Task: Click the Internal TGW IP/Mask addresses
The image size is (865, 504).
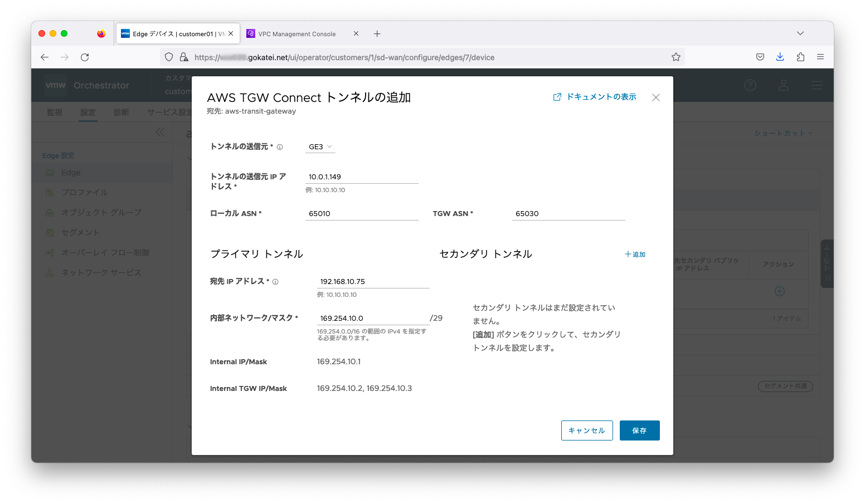Action: coord(365,389)
